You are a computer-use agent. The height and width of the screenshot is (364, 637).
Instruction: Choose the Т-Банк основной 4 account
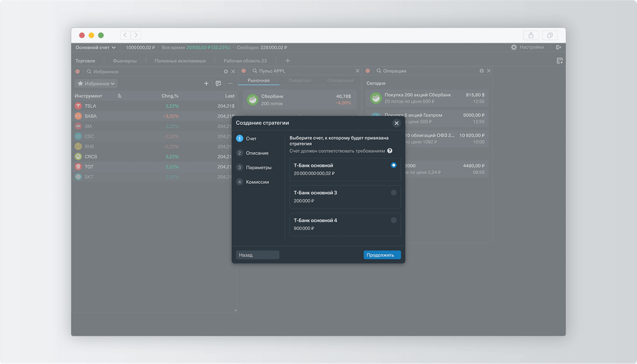pyautogui.click(x=344, y=224)
